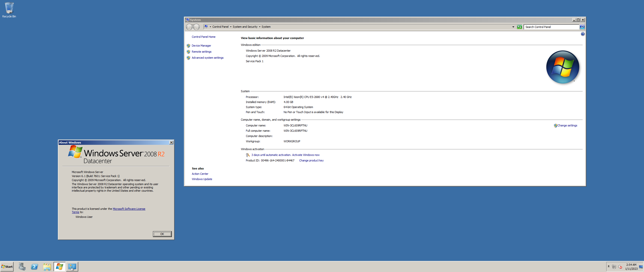Click the shield icon beside Remote settings

point(188,52)
